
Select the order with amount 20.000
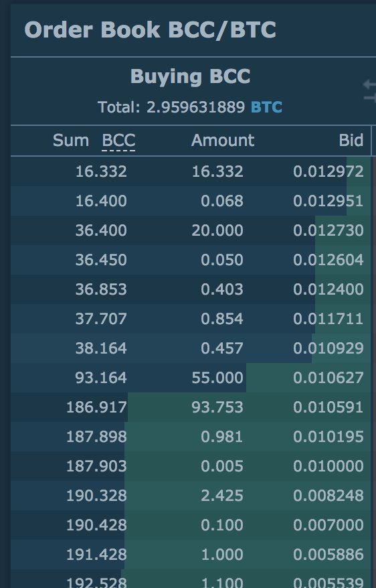tap(191, 230)
